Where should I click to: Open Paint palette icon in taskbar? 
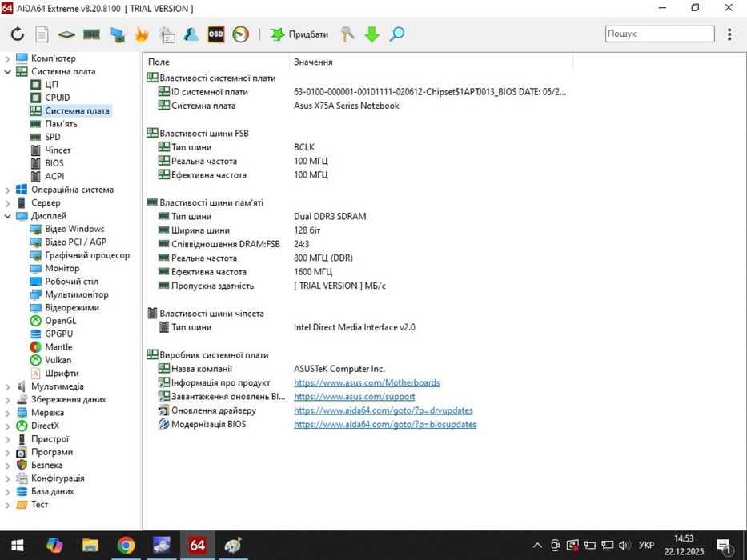tap(233, 546)
